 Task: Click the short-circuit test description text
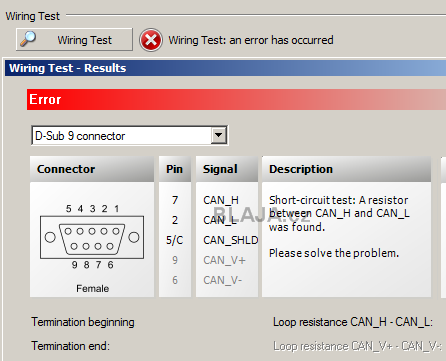[x=339, y=214]
